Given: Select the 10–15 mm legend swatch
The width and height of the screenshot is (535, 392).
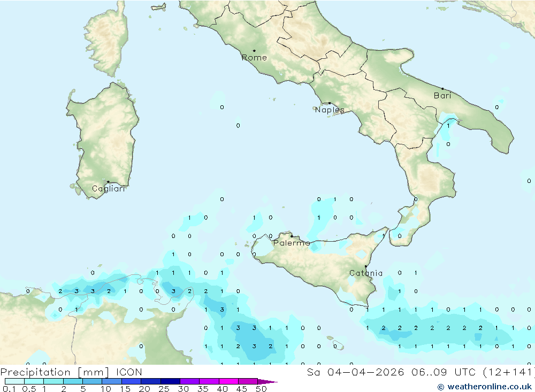Looking at the screenshot, I should pyautogui.click(x=112, y=381).
